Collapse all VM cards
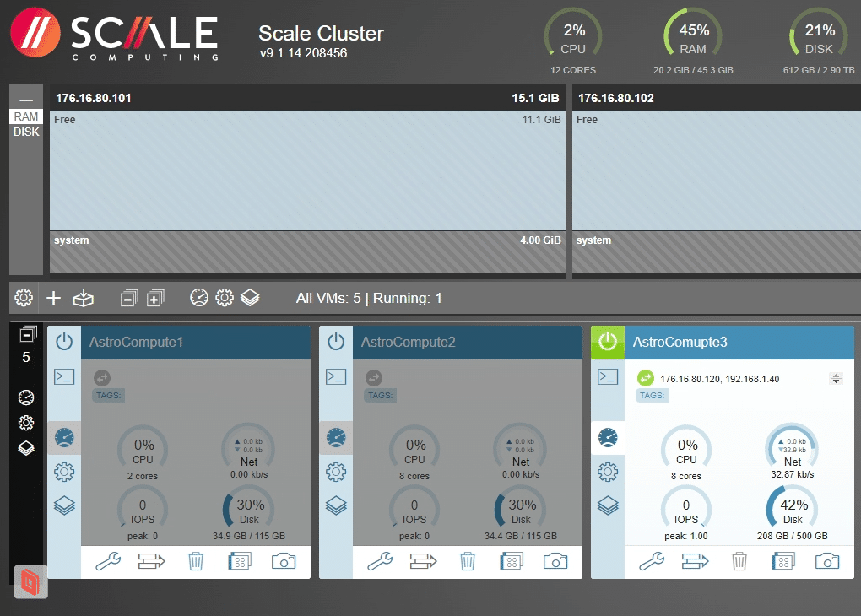Viewport: 861px width, 616px height. click(129, 298)
